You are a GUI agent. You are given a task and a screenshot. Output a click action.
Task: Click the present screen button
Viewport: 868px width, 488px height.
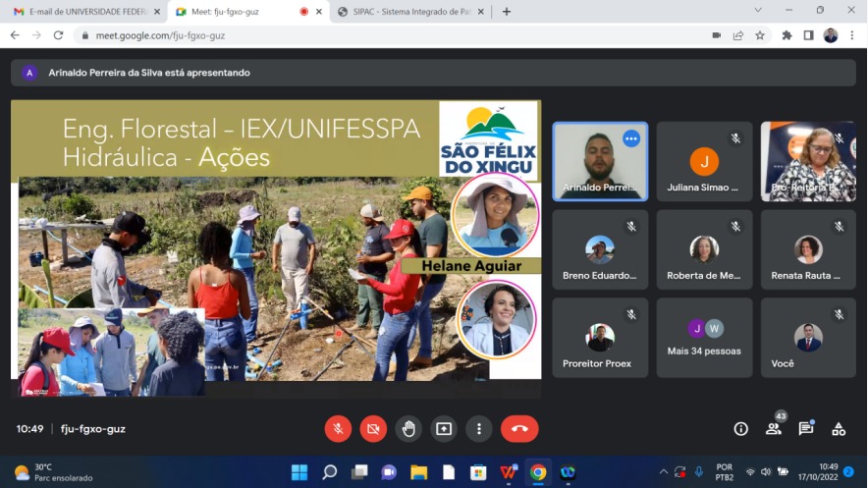(x=444, y=429)
